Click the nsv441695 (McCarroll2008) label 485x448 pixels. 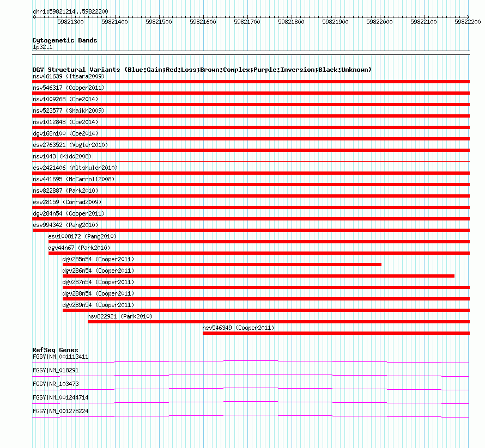point(74,179)
